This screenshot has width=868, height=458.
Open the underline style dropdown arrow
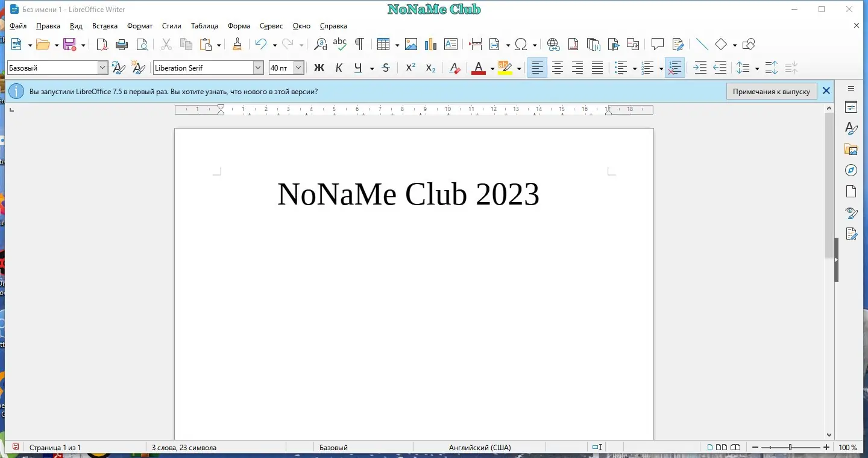[372, 69]
